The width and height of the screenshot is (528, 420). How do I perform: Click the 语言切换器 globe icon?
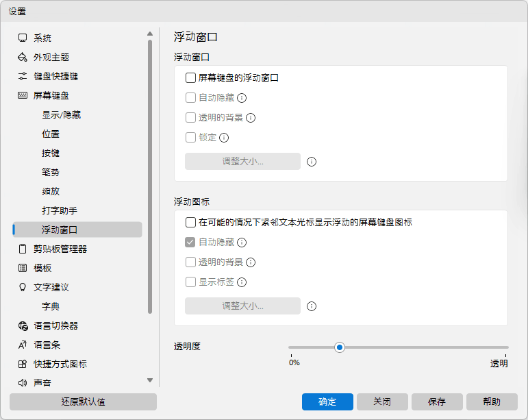[23, 325]
